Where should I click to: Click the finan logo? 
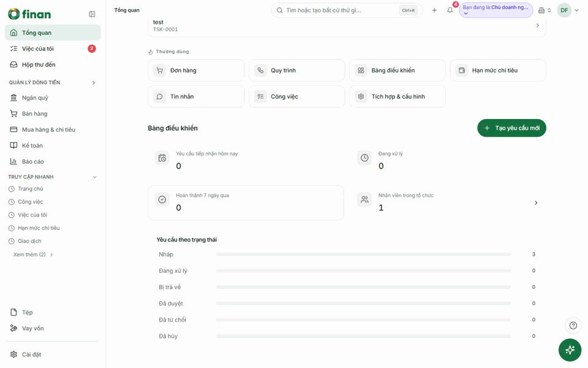29,14
